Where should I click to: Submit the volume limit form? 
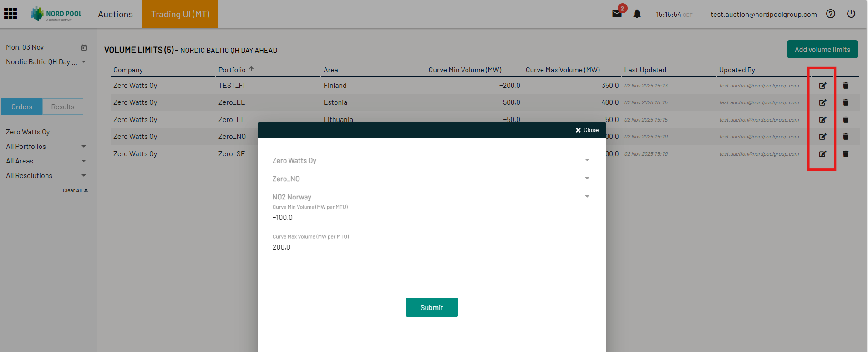431,307
